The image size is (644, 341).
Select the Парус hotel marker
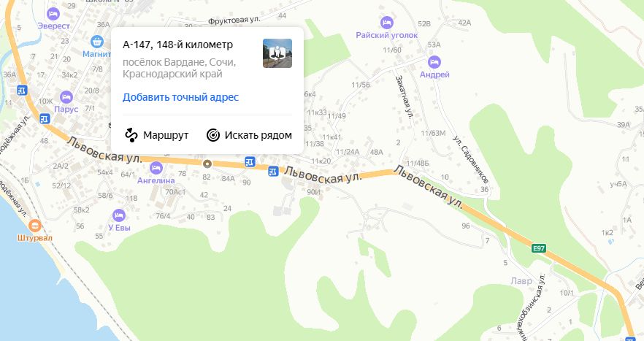[x=66, y=97]
